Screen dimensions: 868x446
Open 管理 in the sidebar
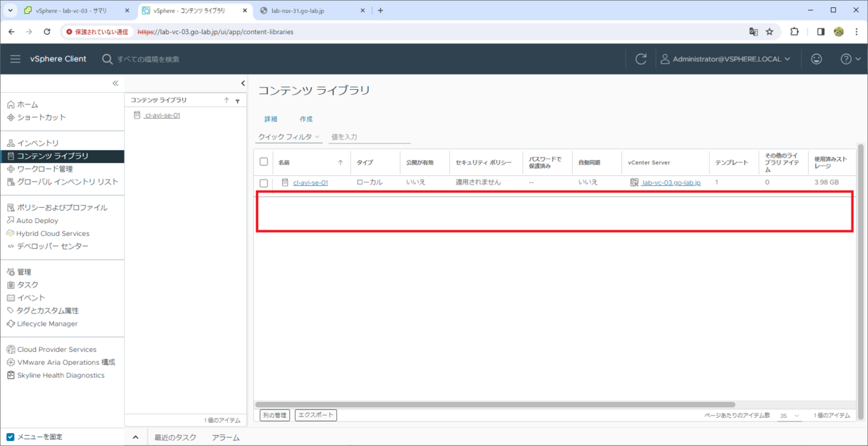(24, 272)
